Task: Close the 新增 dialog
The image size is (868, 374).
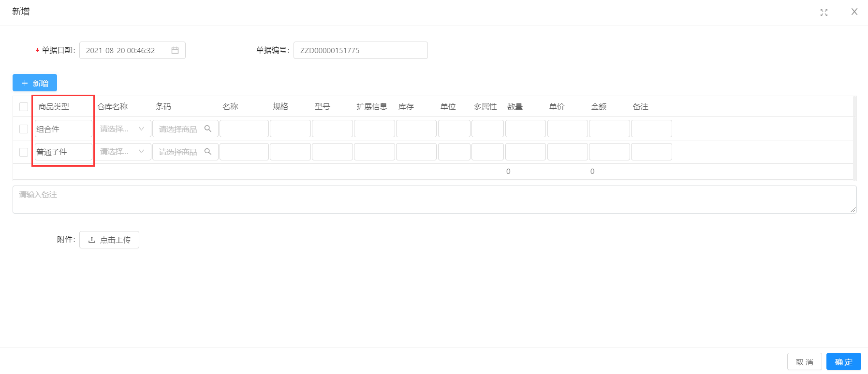Action: [x=854, y=12]
